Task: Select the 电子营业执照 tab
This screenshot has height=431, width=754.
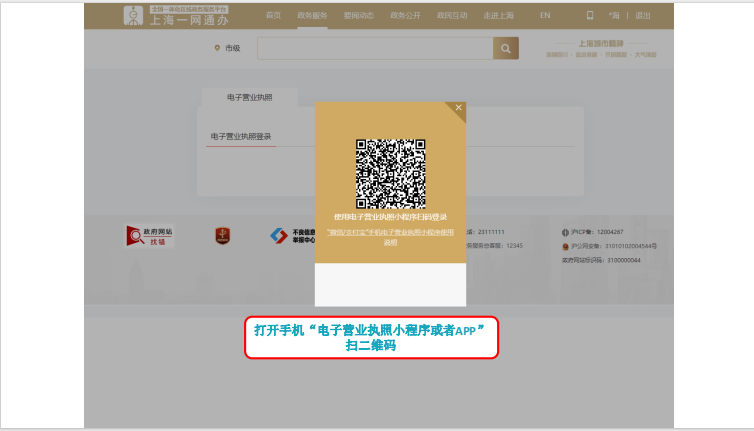Action: click(x=249, y=97)
